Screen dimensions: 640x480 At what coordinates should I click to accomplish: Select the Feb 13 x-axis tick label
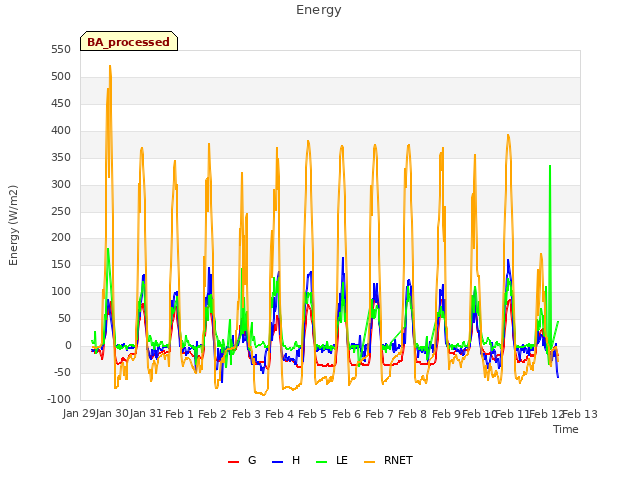point(580,414)
